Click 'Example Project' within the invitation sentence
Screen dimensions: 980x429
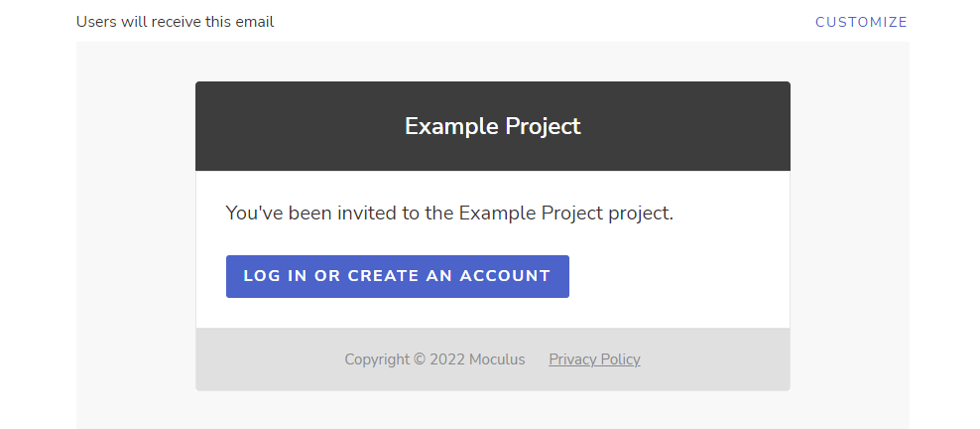click(x=532, y=214)
